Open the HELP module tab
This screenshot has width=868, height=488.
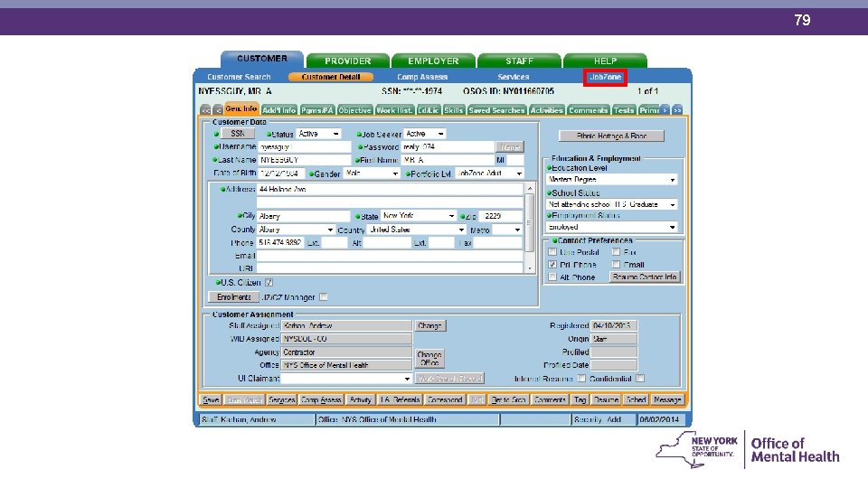pyautogui.click(x=605, y=61)
